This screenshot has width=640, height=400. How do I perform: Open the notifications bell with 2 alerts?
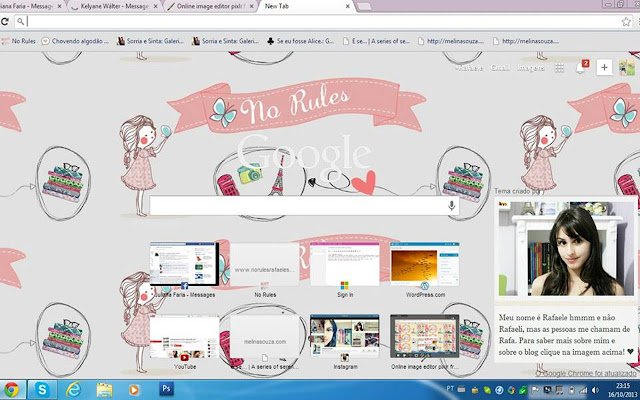point(581,68)
